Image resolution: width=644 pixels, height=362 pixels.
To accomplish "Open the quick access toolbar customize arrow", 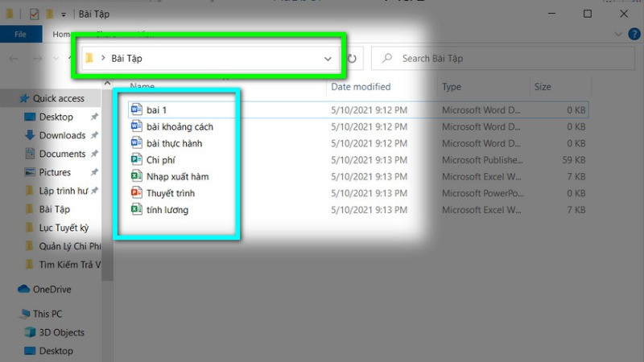I will pyautogui.click(x=63, y=14).
